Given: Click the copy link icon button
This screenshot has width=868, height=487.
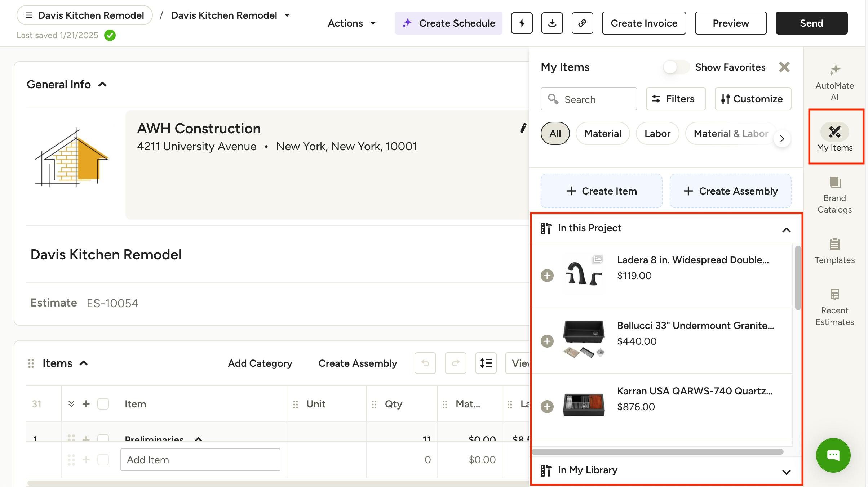Looking at the screenshot, I should [x=582, y=23].
